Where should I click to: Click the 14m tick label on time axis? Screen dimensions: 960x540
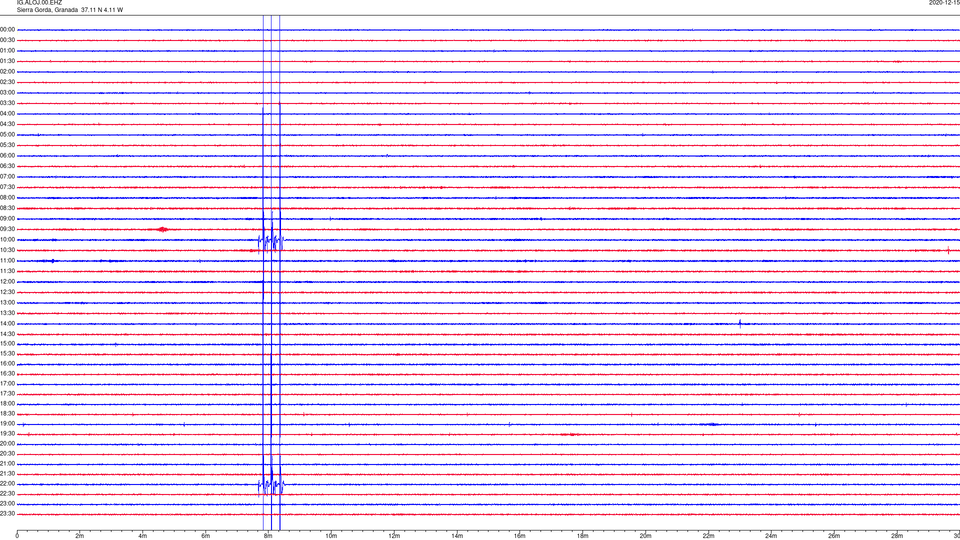pyautogui.click(x=457, y=536)
